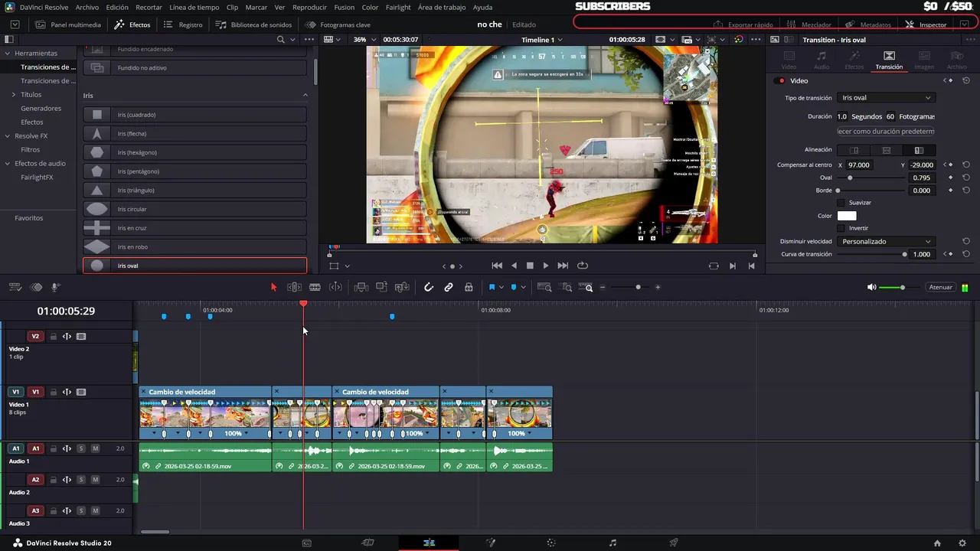The image size is (980, 551).
Task: Open the Fusion menu
Action: (345, 7)
